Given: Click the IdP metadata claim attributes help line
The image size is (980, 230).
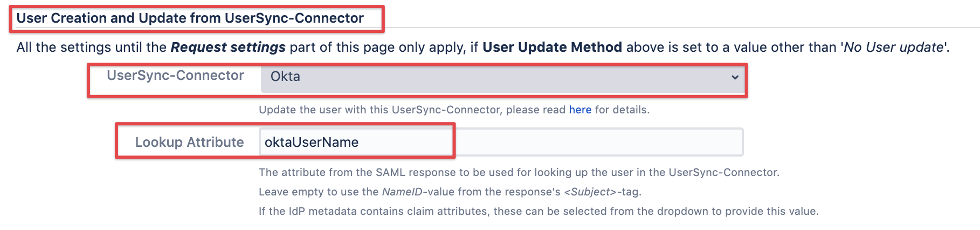Looking at the screenshot, I should [538, 211].
